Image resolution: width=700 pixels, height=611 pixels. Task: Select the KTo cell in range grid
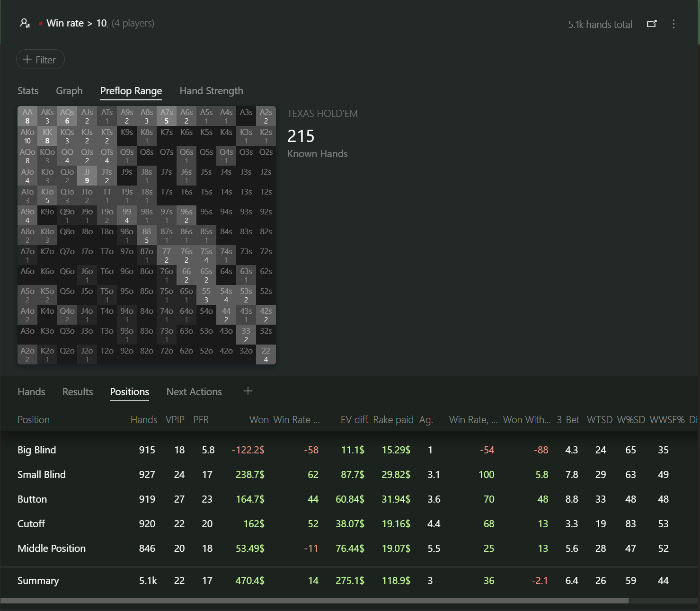(x=47, y=195)
